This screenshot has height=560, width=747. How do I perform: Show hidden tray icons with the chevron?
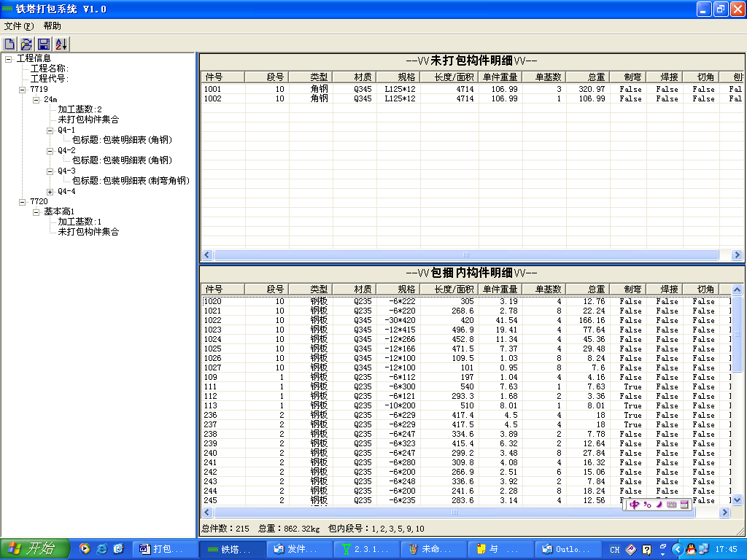click(678, 550)
